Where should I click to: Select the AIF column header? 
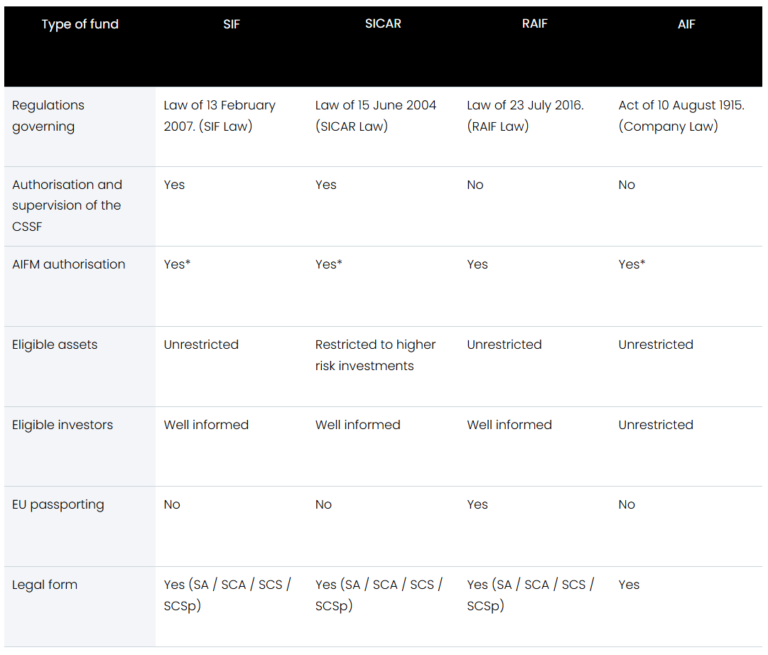tap(686, 24)
